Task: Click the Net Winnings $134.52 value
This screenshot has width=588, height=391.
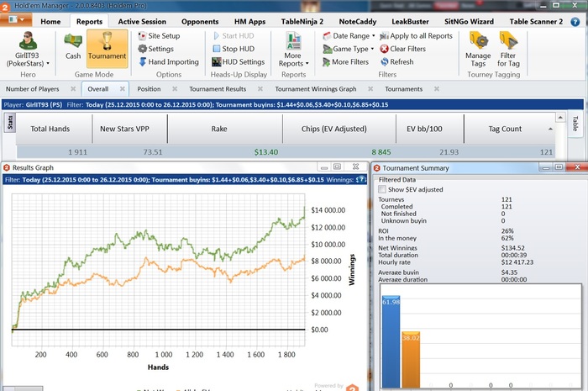Action: 512,248
